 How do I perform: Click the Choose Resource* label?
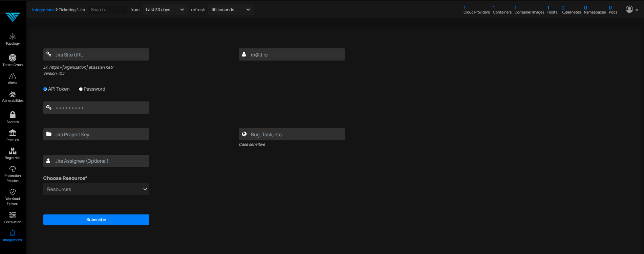click(65, 178)
